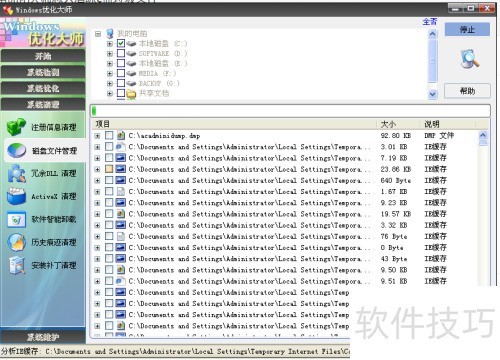500x360 pixels.
Task: Click drive list scrollbar down arrow
Action: point(432,94)
